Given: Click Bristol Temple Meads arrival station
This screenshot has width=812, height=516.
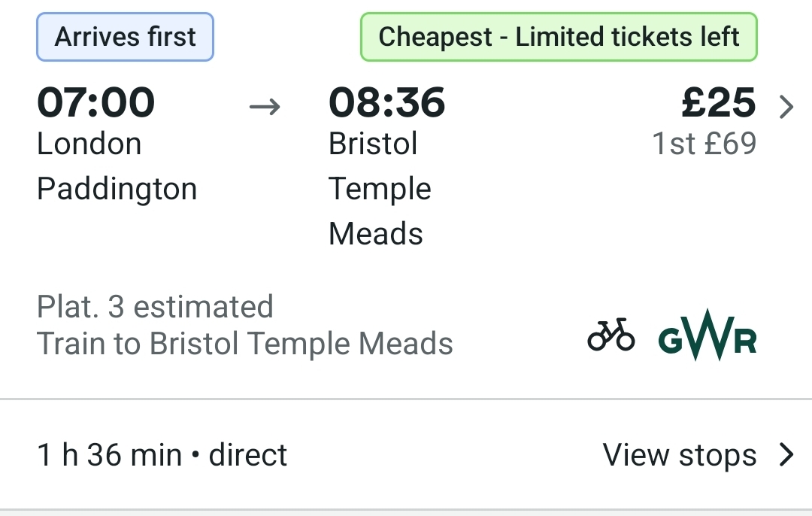Looking at the screenshot, I should pyautogui.click(x=380, y=188).
